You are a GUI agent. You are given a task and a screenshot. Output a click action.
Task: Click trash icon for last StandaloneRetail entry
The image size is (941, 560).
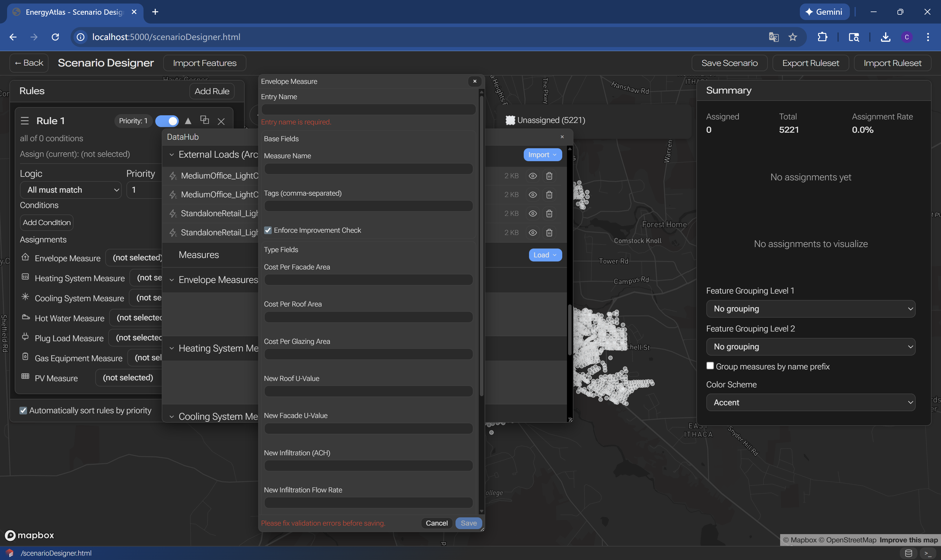(549, 232)
